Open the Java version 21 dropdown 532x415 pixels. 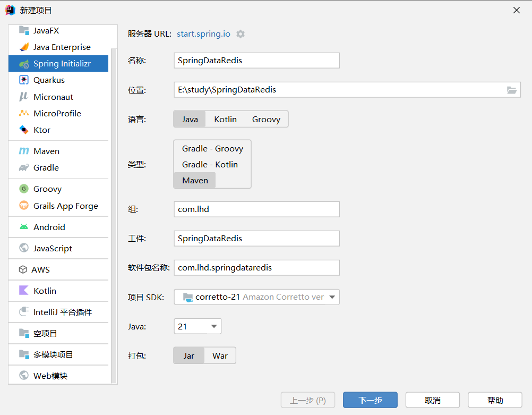(x=198, y=326)
